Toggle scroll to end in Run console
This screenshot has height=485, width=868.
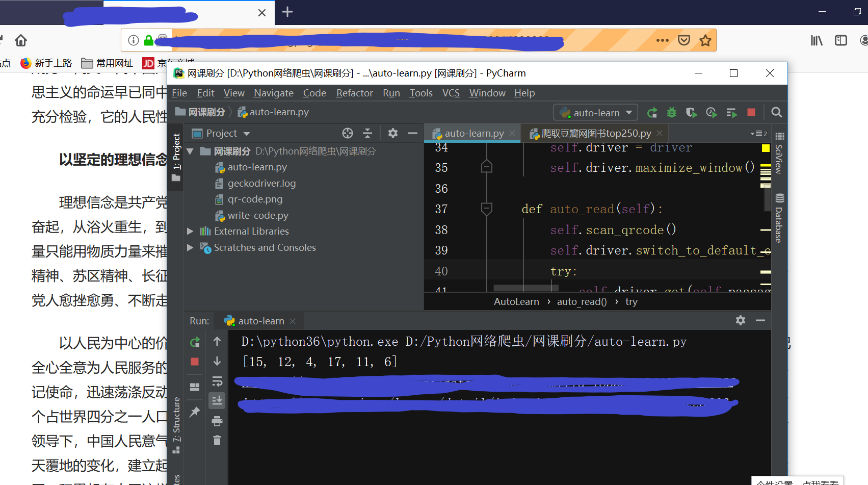(x=217, y=400)
